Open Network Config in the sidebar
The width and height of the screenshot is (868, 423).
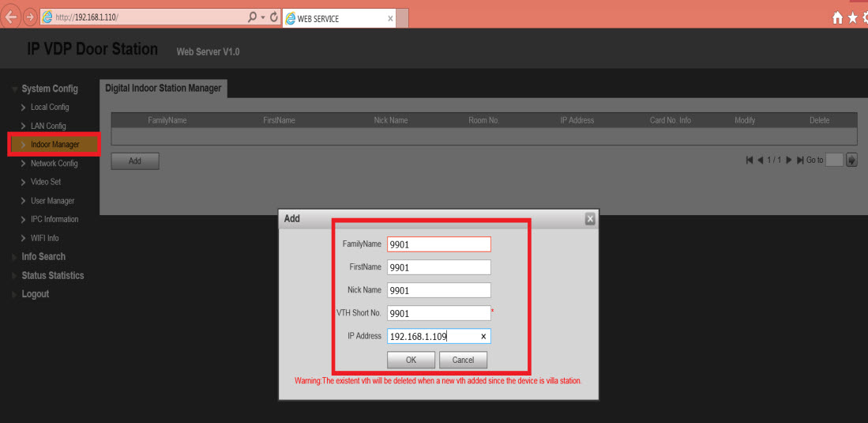[54, 164]
